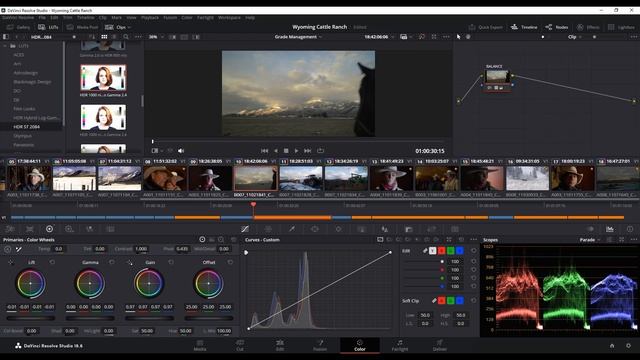640x360 pixels.
Task: Open the Clips dropdown arrow
Action: (129, 27)
